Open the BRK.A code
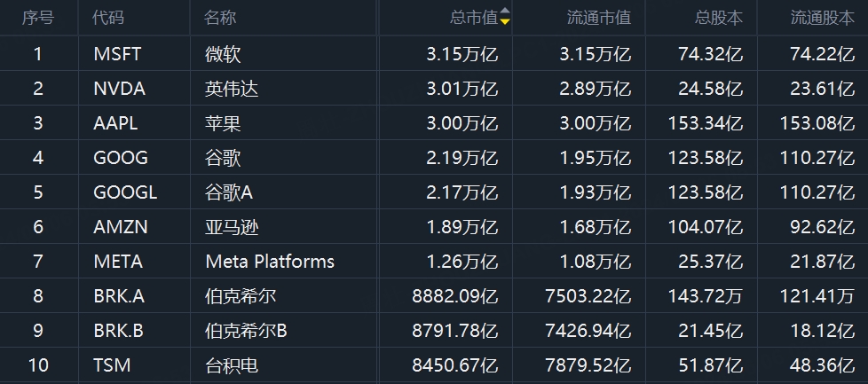This screenshot has width=868, height=384. (x=119, y=296)
